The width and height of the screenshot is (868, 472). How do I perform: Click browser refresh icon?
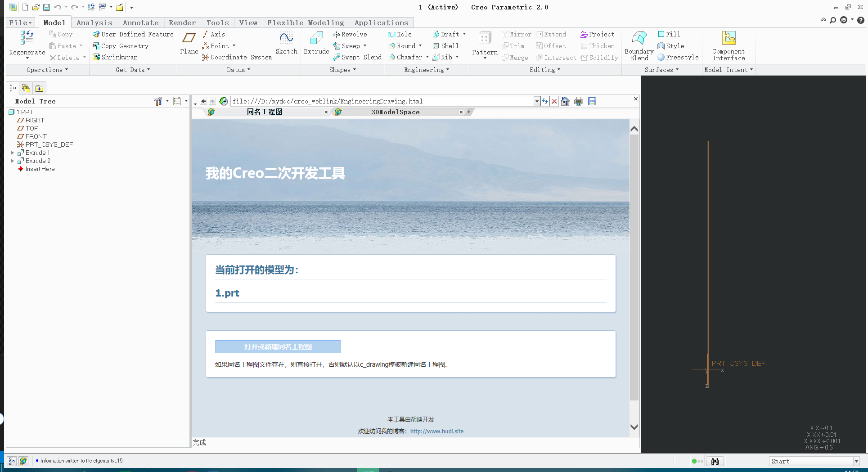pyautogui.click(x=545, y=101)
